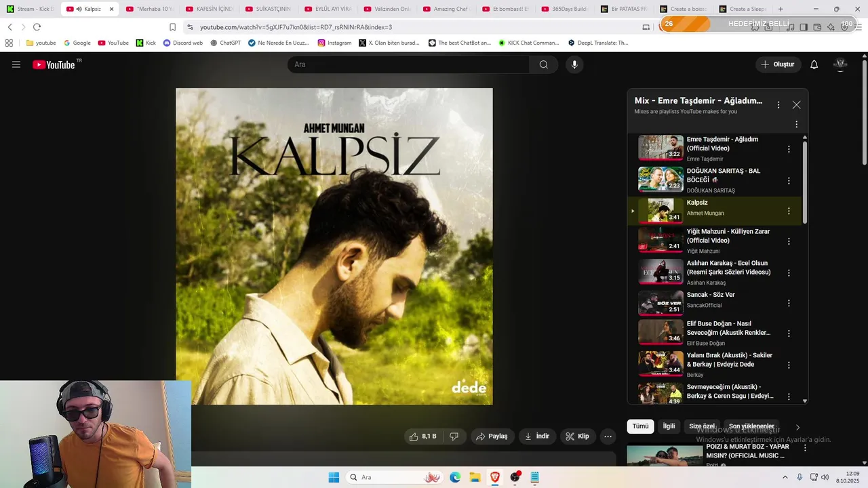The height and width of the screenshot is (488, 868).
Task: Select the İlgili filter chip
Action: 669,426
